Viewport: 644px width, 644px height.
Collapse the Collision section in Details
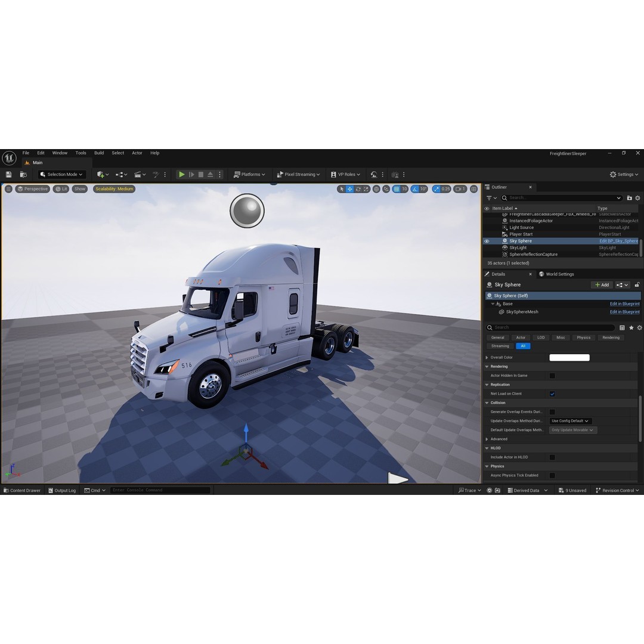pyautogui.click(x=487, y=402)
